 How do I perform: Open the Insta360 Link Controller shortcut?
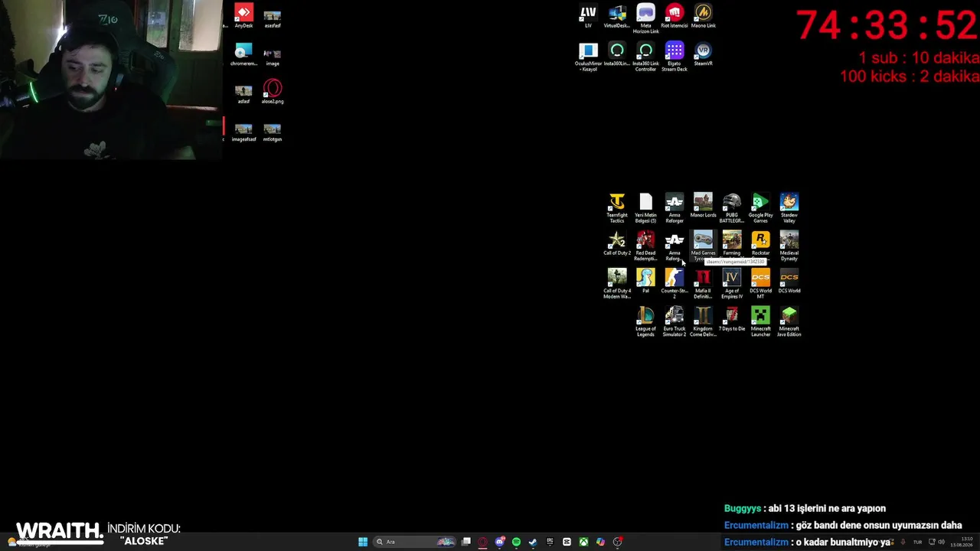click(x=645, y=57)
